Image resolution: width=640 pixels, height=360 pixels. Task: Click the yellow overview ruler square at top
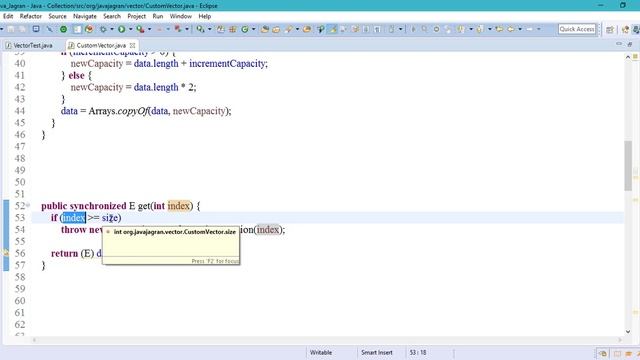(636, 56)
